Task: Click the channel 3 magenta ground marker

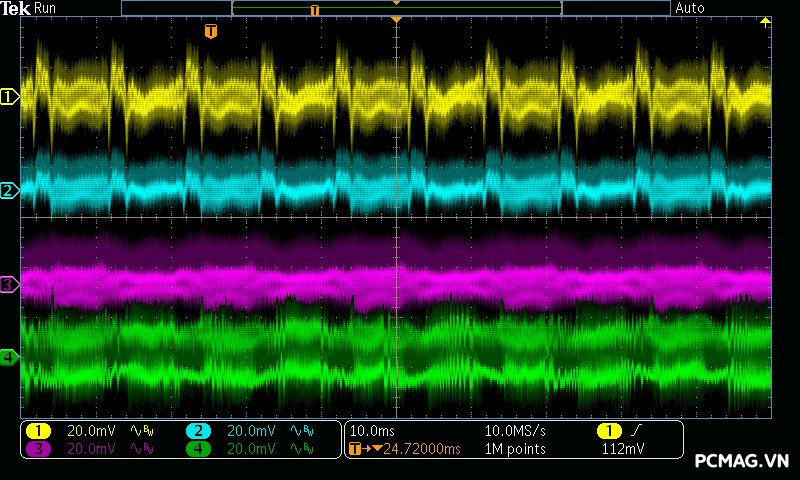Action: pyautogui.click(x=9, y=285)
